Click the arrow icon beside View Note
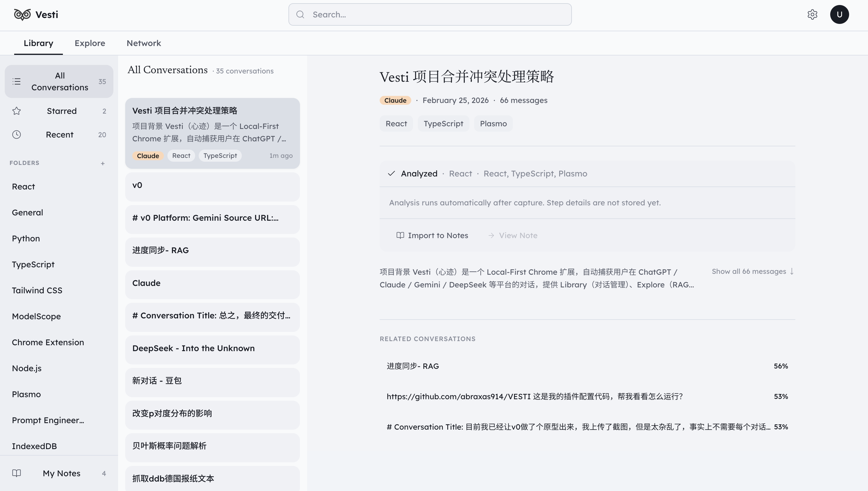This screenshot has height=491, width=868. [491, 235]
